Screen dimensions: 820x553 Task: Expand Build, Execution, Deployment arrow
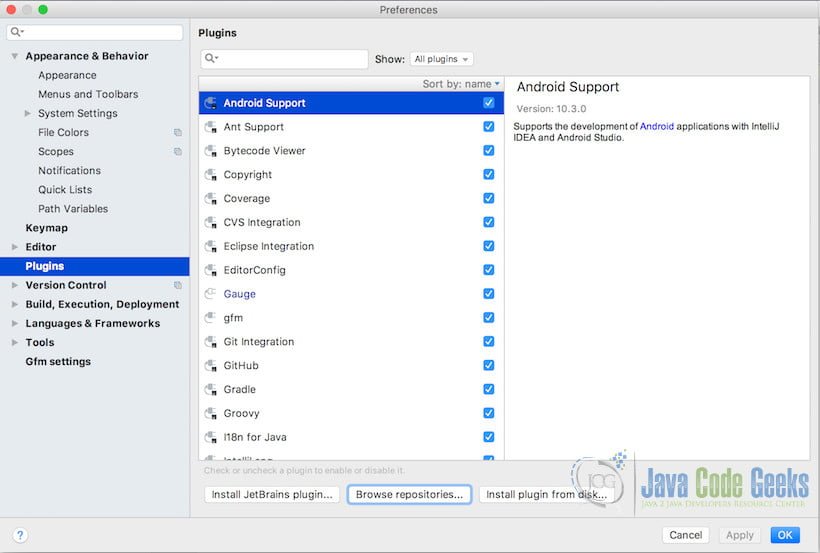coord(15,304)
